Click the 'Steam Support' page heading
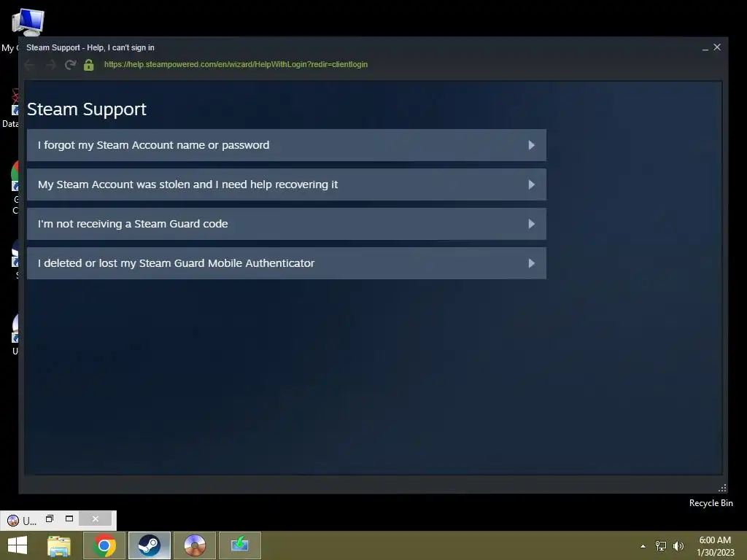This screenshot has width=747, height=560. click(x=87, y=109)
